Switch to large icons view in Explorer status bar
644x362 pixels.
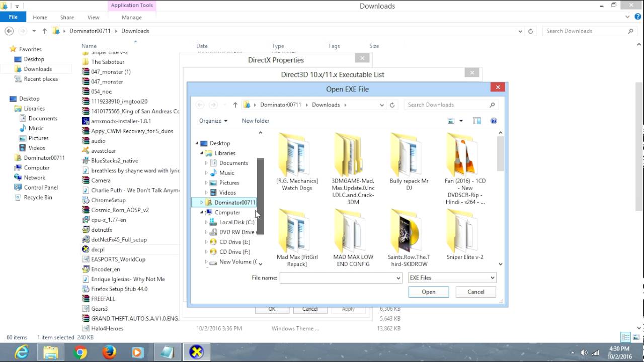coord(636,337)
